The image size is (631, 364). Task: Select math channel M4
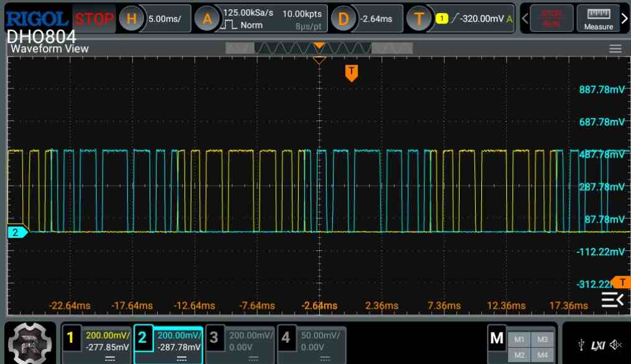[542, 355]
